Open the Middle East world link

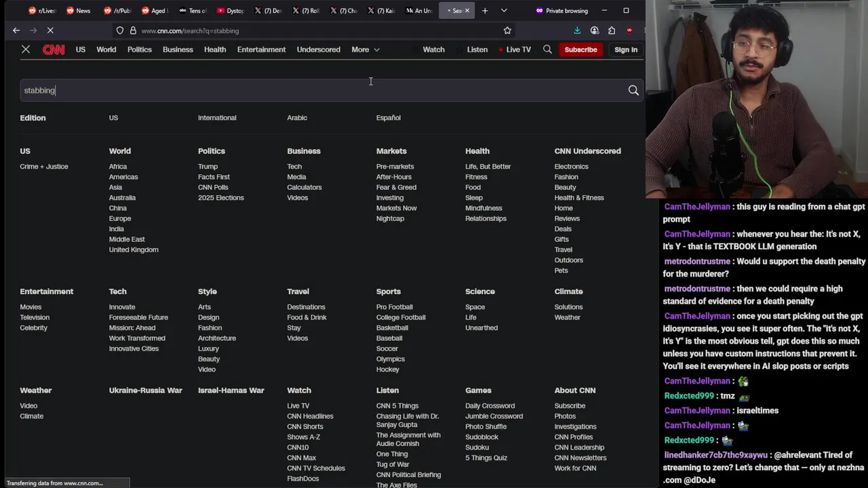click(127, 239)
